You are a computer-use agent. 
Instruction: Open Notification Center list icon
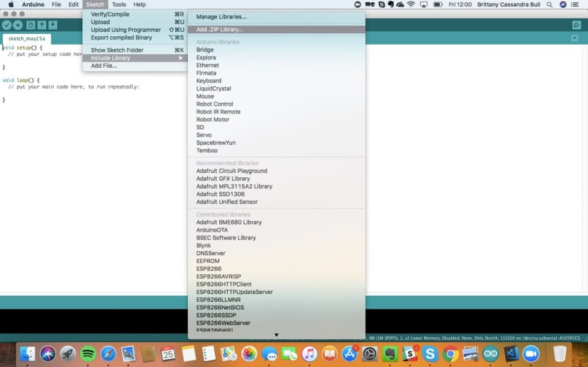(x=575, y=4)
